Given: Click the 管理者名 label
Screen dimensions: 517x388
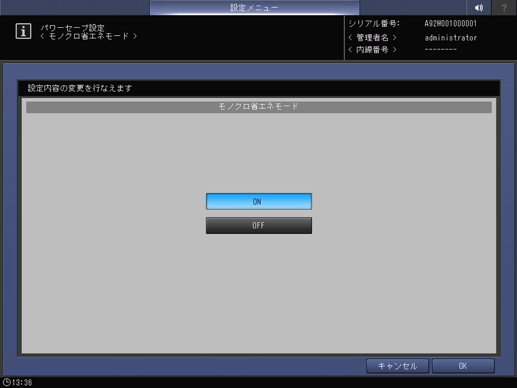Looking at the screenshot, I should 372,38.
